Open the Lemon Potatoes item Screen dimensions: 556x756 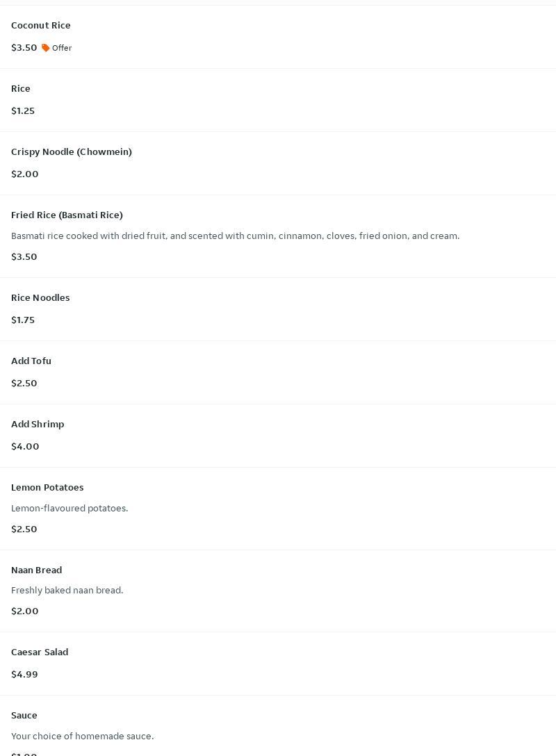coord(47,488)
